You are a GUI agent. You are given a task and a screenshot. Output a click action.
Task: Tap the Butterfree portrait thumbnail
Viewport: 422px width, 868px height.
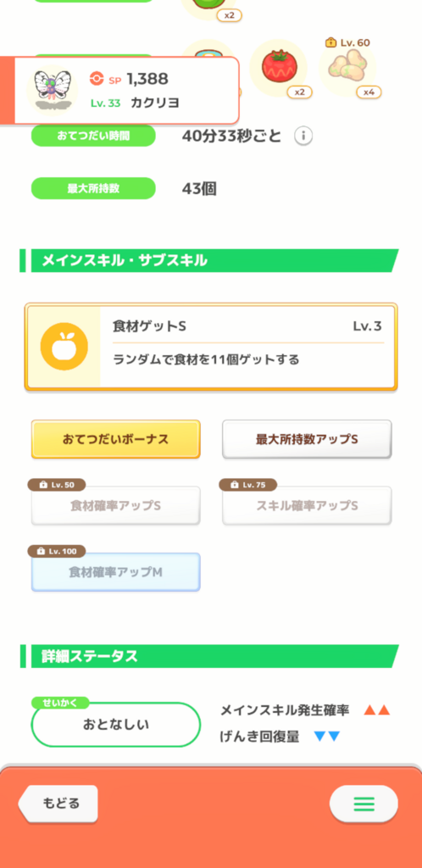coord(52,90)
